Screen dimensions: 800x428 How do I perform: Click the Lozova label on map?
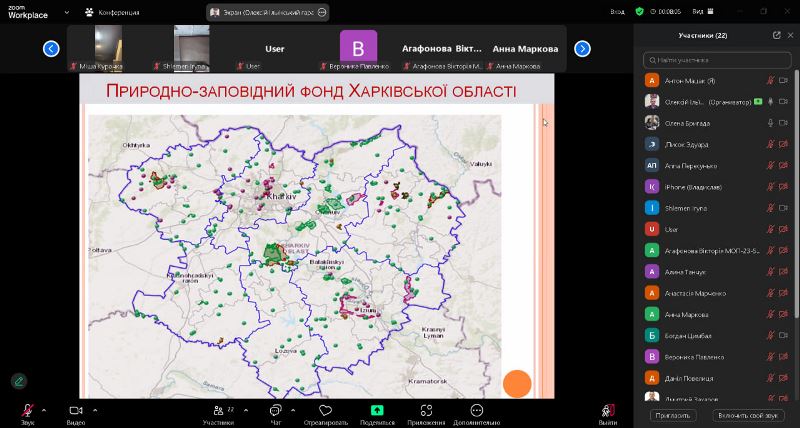click(x=286, y=351)
